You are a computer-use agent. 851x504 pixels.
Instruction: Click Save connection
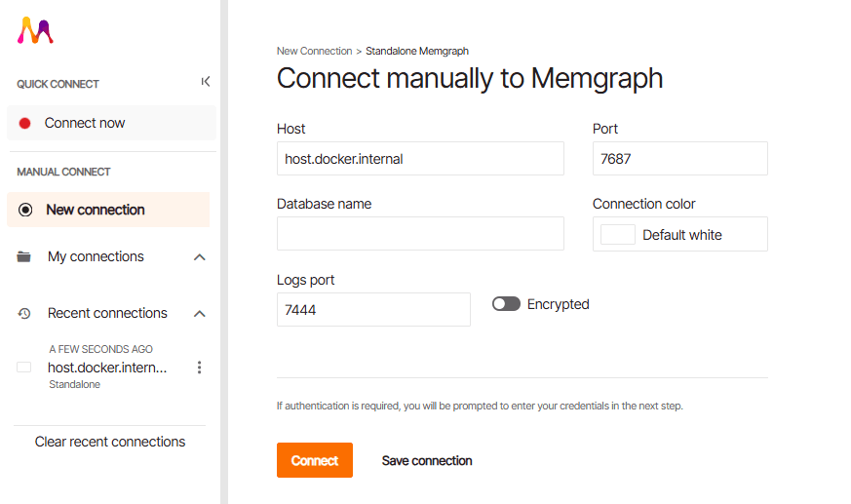[x=427, y=460]
